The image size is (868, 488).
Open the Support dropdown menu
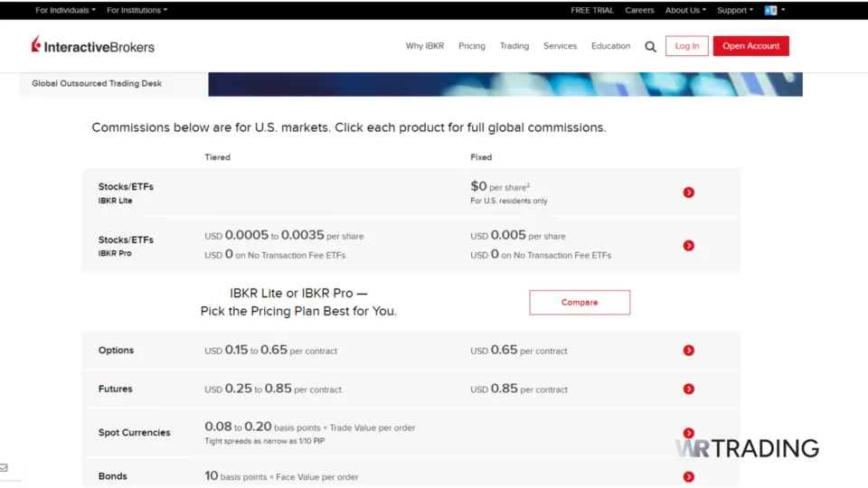click(735, 10)
